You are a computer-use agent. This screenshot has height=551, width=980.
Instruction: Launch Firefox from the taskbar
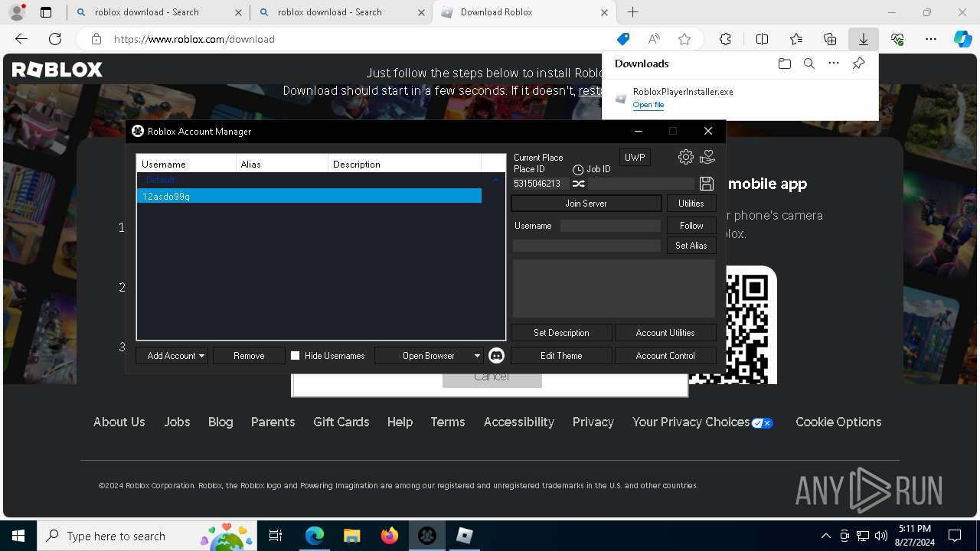click(390, 536)
